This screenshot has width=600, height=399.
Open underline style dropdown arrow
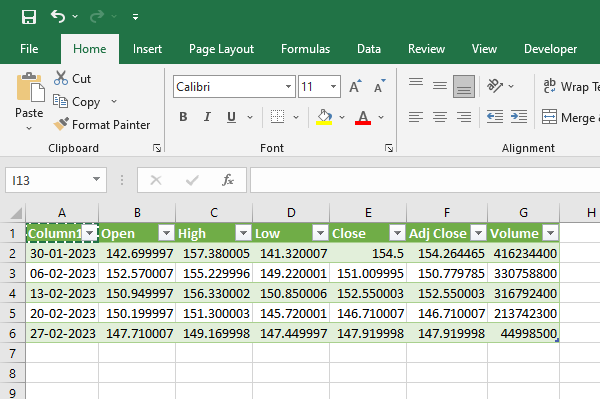(250, 117)
